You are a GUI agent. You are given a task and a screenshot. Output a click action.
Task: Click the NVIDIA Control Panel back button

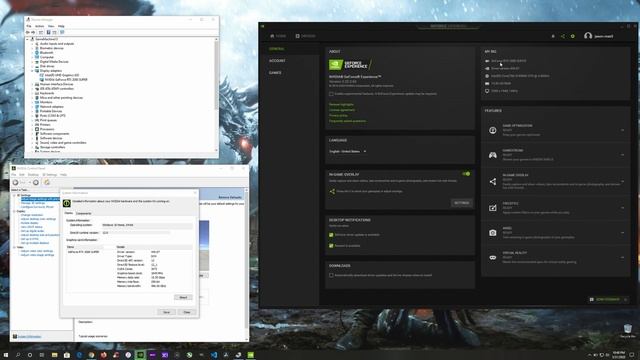pyautogui.click(x=16, y=182)
